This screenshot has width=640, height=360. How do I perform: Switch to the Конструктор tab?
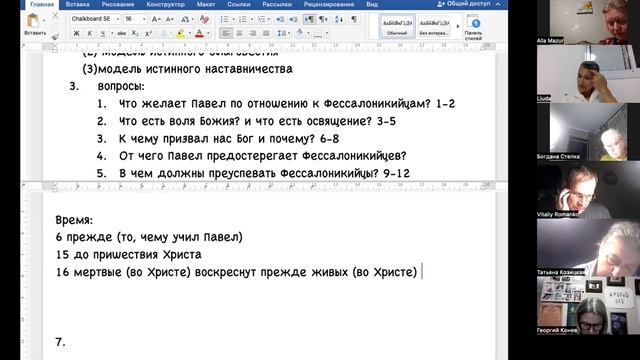pyautogui.click(x=166, y=4)
